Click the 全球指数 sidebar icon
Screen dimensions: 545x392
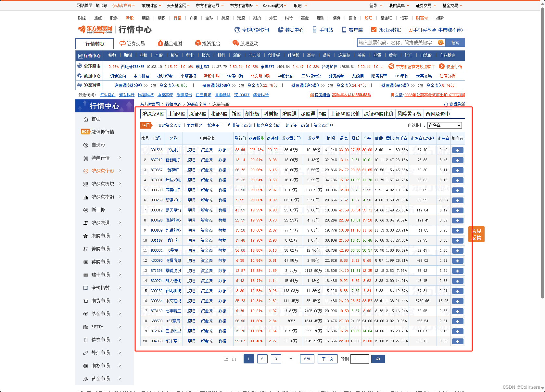[86, 288]
